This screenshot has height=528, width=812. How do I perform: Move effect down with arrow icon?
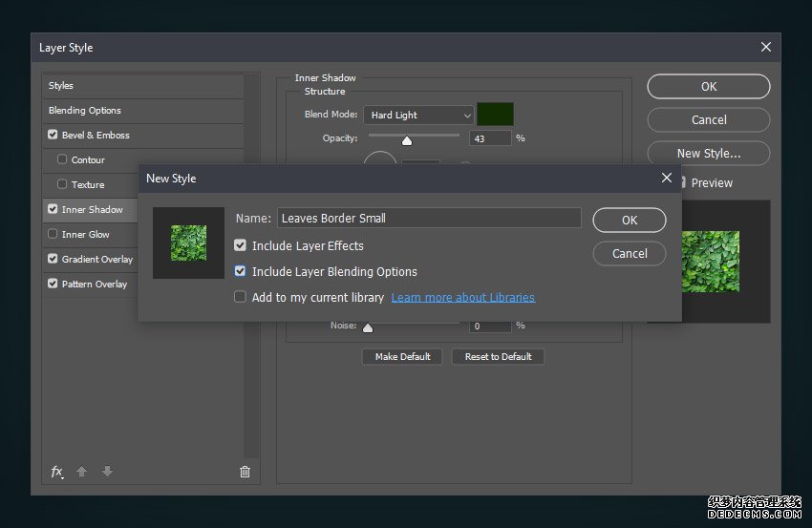(x=107, y=471)
